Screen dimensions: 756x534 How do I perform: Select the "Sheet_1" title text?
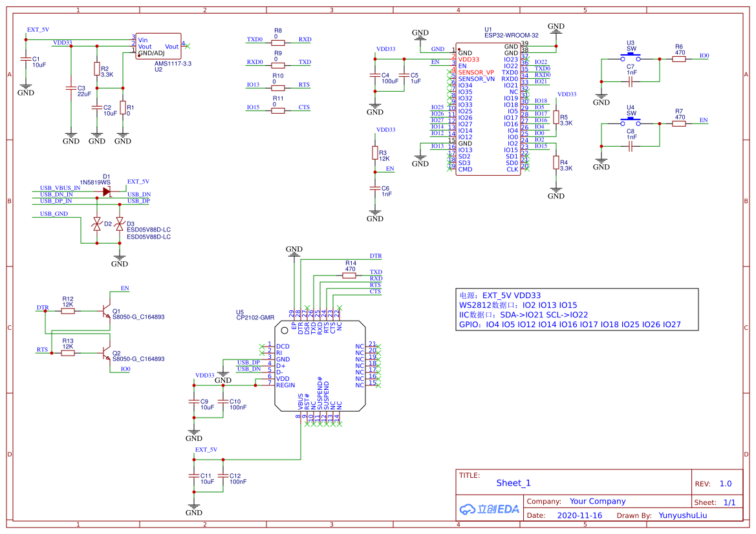pyautogui.click(x=513, y=483)
